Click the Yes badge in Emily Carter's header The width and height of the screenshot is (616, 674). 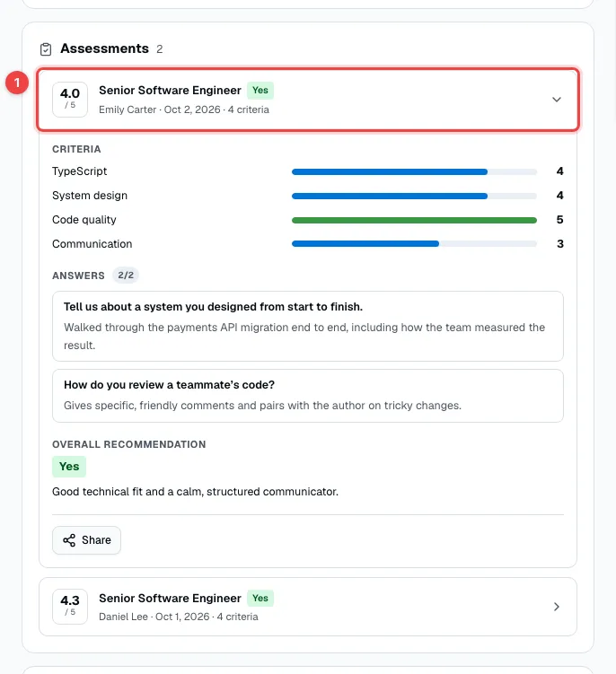[x=260, y=91]
